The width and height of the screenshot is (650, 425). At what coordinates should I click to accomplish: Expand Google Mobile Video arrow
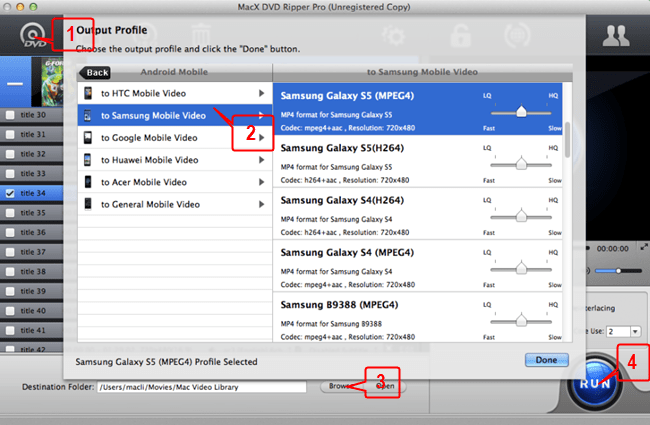point(262,138)
